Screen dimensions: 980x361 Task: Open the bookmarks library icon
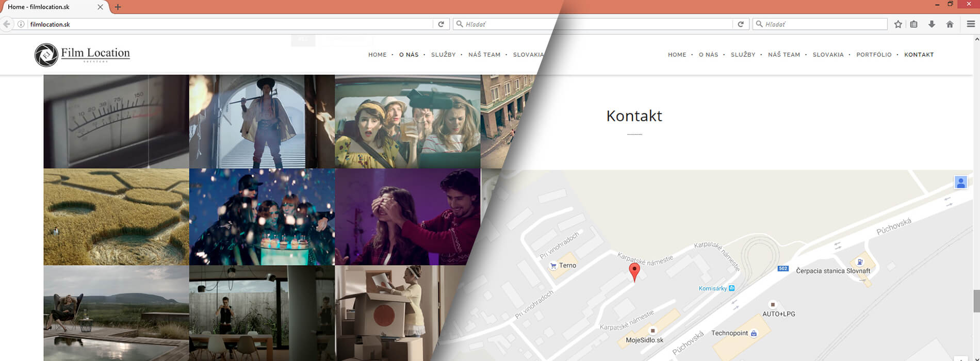coord(913,24)
